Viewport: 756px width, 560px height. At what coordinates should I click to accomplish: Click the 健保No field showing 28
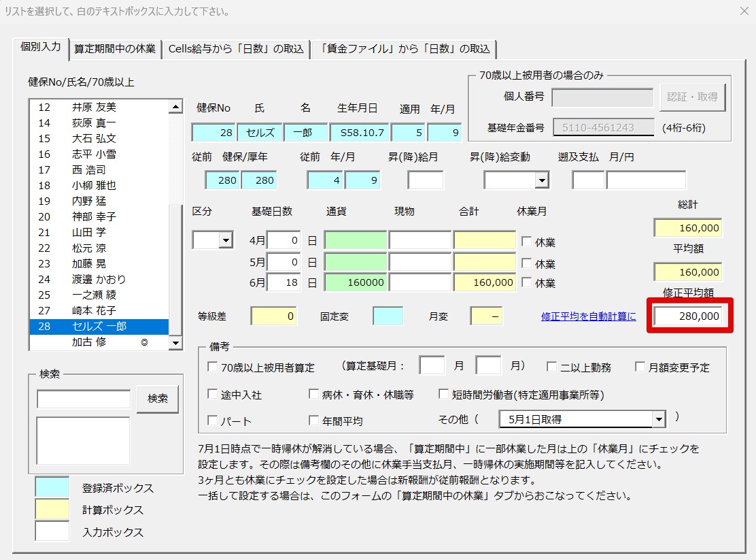pos(213,132)
